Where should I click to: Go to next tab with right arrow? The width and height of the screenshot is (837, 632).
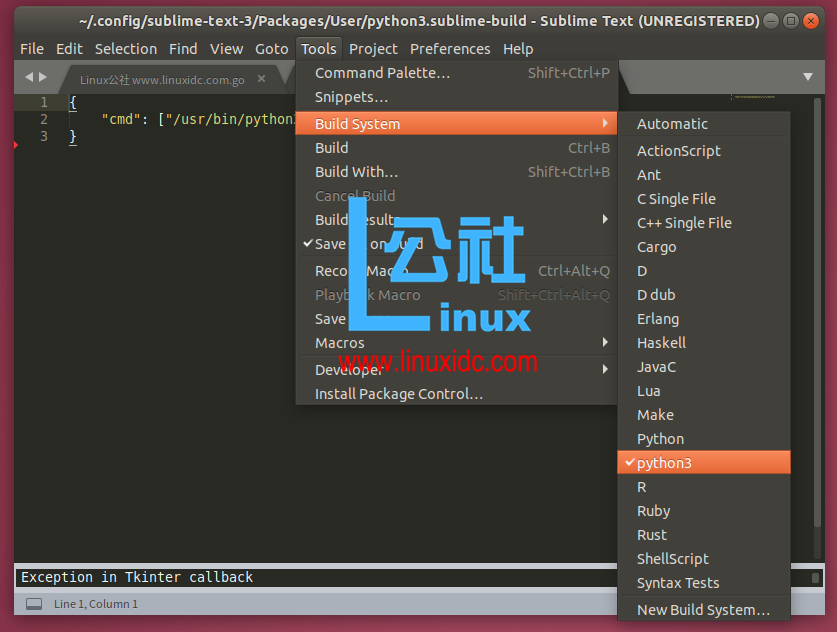(43, 77)
